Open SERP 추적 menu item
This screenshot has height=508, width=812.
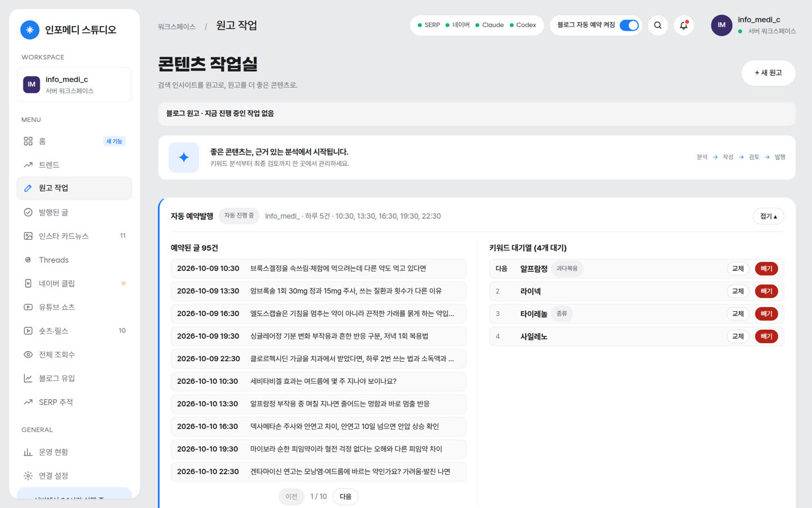pyautogui.click(x=74, y=402)
